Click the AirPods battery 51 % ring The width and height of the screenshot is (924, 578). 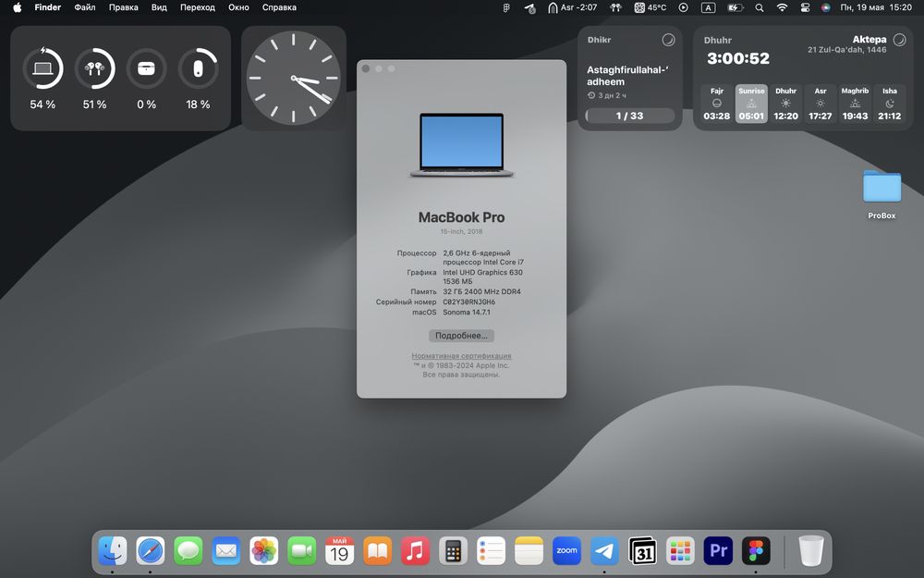pos(94,68)
